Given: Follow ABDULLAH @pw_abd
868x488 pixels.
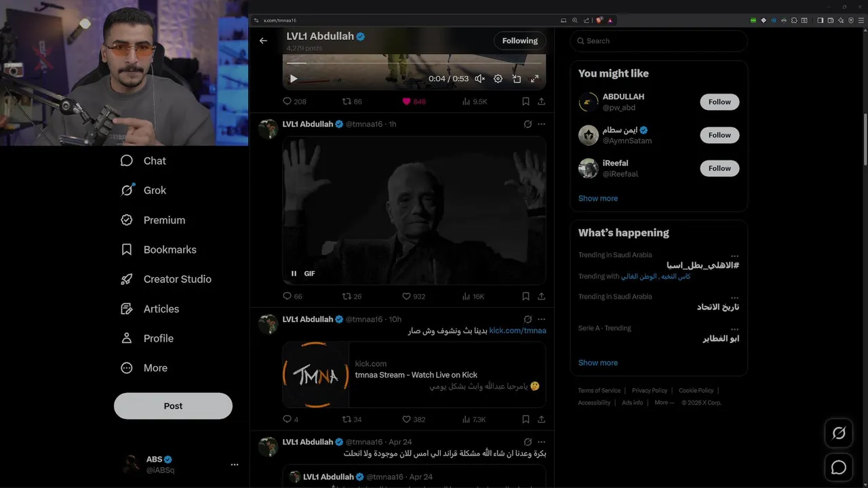Looking at the screenshot, I should [x=719, y=102].
